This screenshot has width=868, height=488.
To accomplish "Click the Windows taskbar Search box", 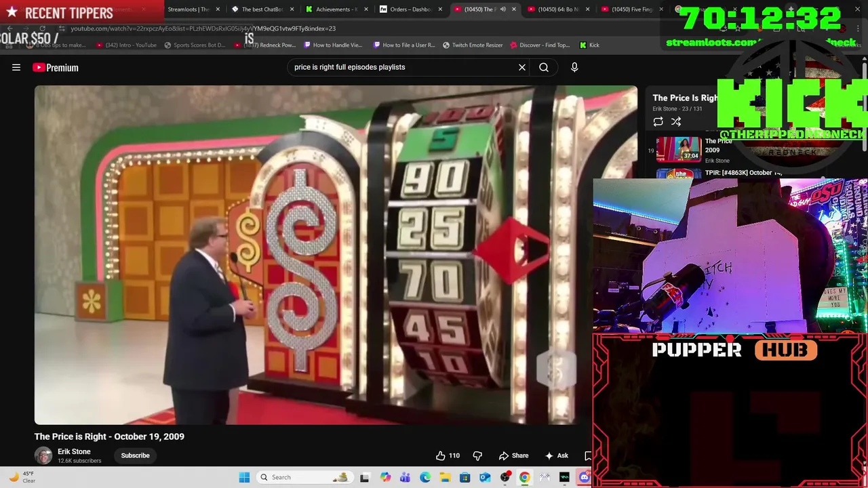I will coord(305,477).
